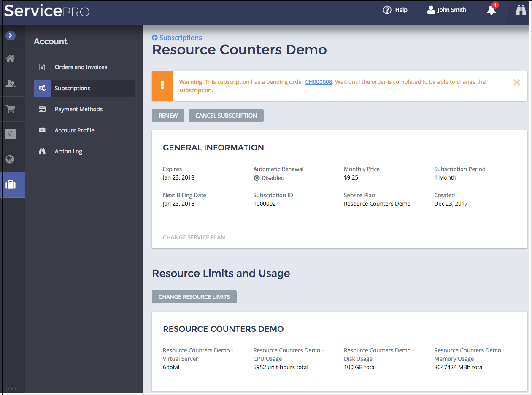Open the Home icon in sidebar

(x=11, y=59)
